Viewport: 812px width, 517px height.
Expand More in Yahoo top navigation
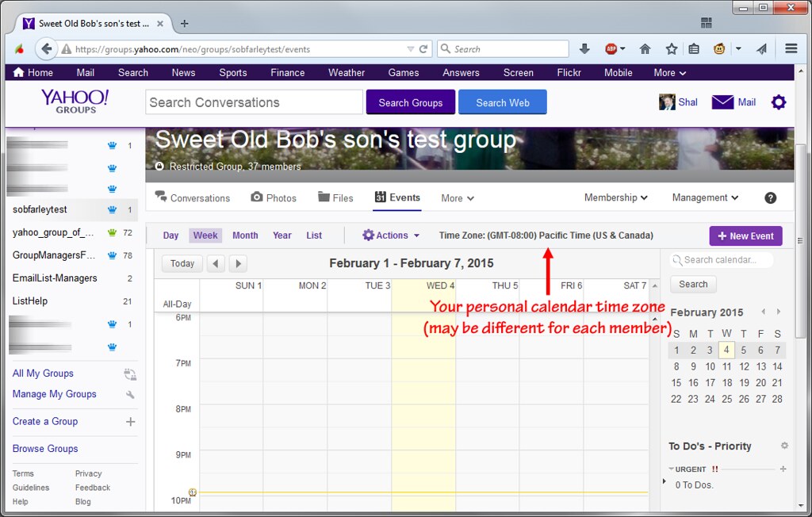[669, 72]
